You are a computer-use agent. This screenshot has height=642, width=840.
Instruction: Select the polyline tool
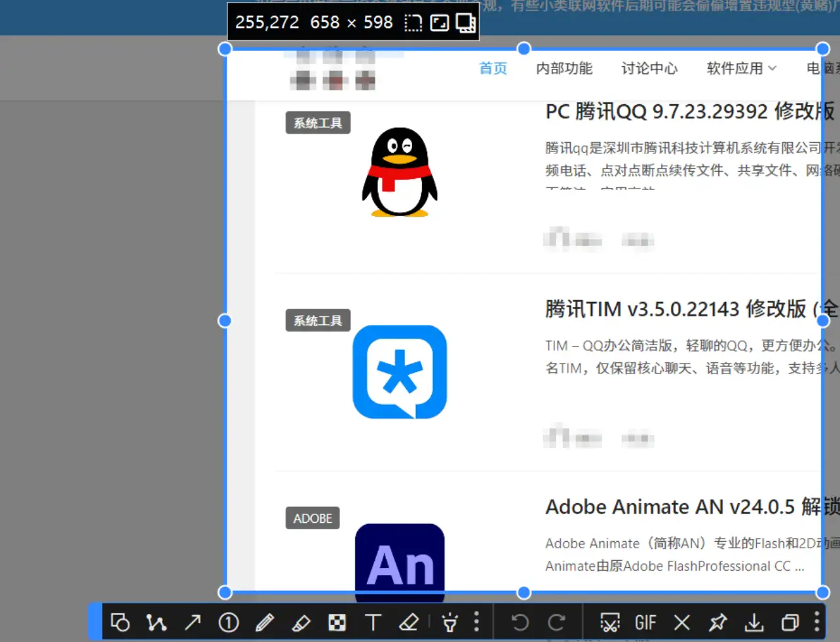coord(156,622)
